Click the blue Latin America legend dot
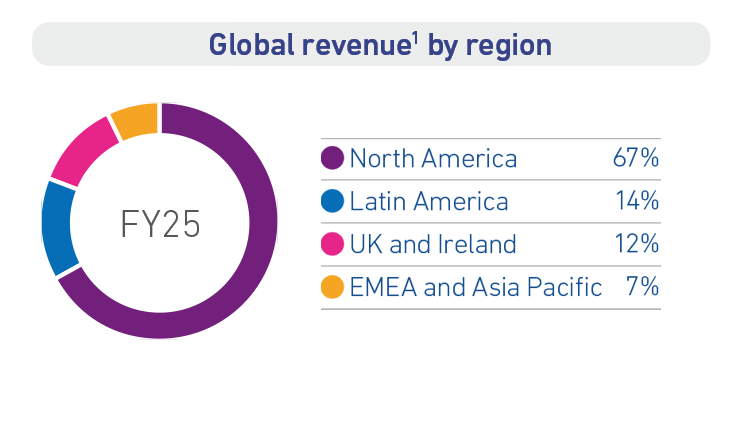The width and height of the screenshot is (750, 422). click(x=333, y=202)
